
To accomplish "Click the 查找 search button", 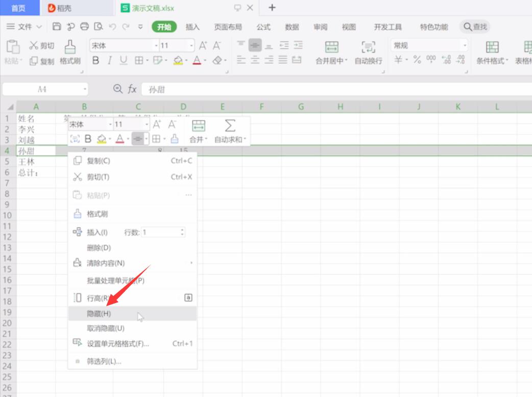I will [x=475, y=27].
